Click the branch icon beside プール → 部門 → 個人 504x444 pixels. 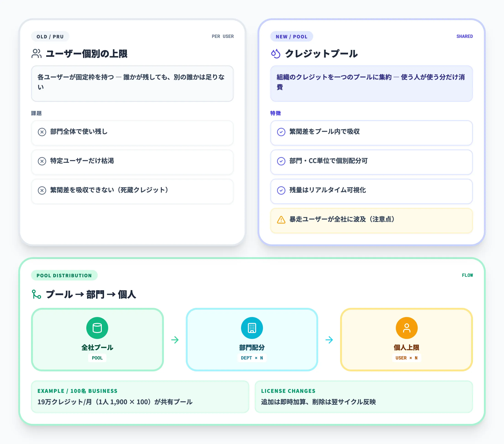(x=37, y=294)
